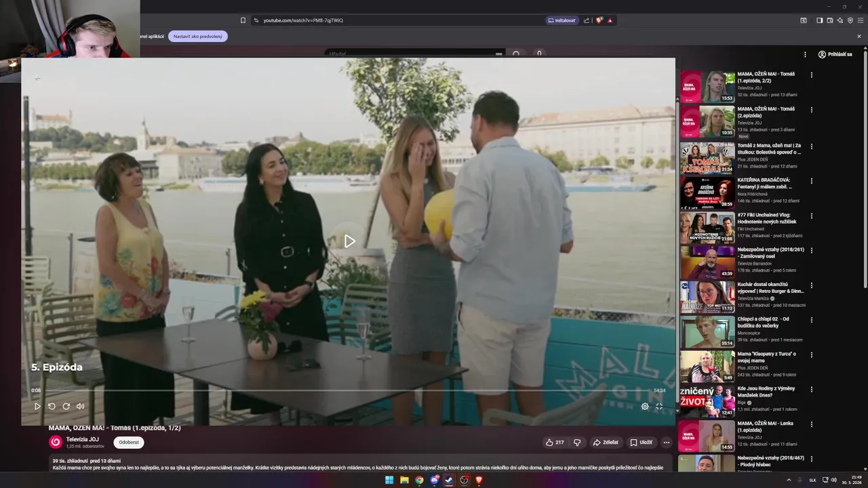The height and width of the screenshot is (488, 868).
Task: Rewind the video with the replay-back icon
Action: point(52,406)
